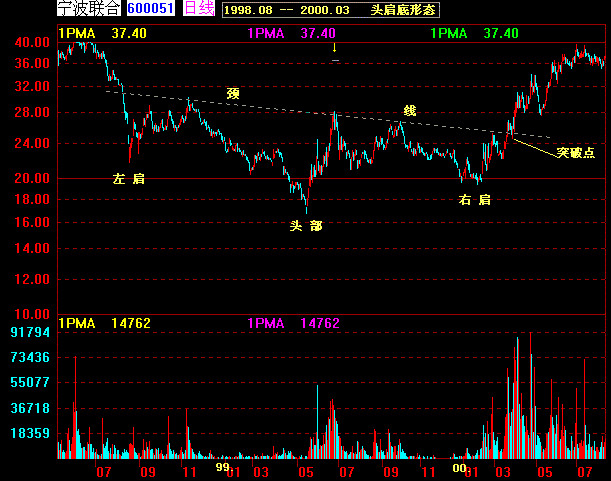
Task: Select the magenta 1PMA 14762 volume label
Action: tap(293, 324)
